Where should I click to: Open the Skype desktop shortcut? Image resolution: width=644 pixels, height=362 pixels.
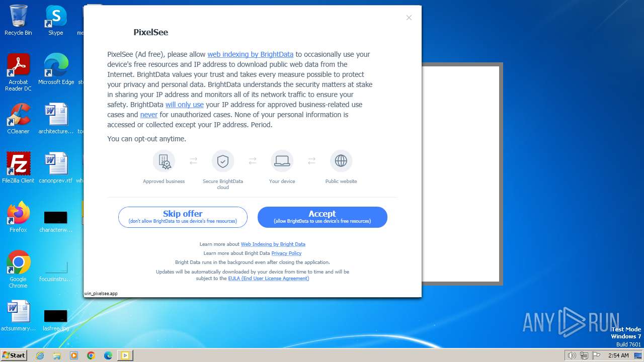click(56, 21)
